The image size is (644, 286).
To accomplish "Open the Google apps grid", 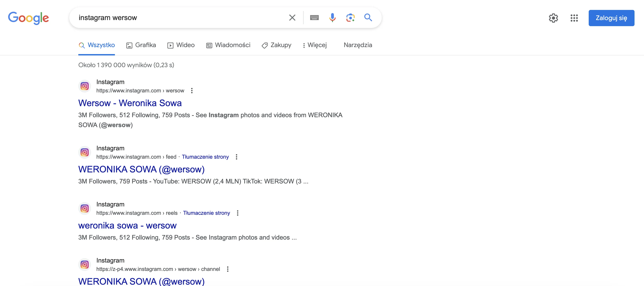I will click(574, 18).
